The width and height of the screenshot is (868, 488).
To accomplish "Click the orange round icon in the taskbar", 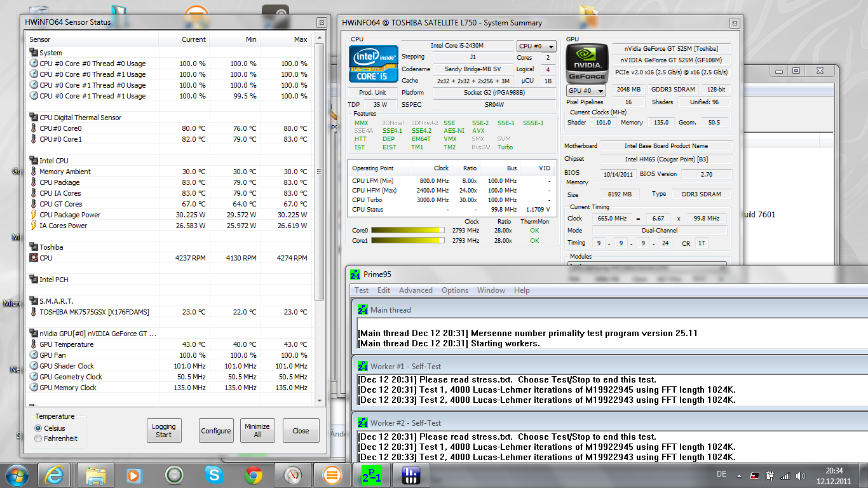I will coord(332,475).
